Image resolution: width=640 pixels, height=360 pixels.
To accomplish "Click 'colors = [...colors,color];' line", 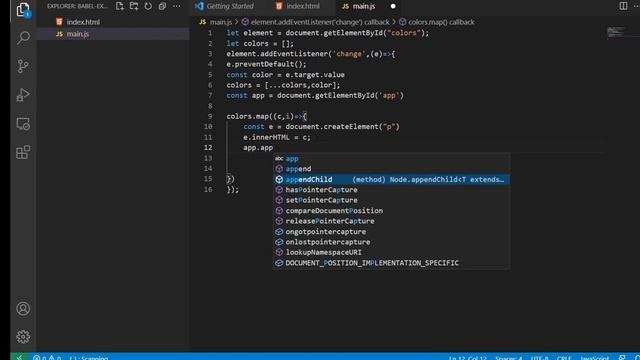I will click(283, 85).
